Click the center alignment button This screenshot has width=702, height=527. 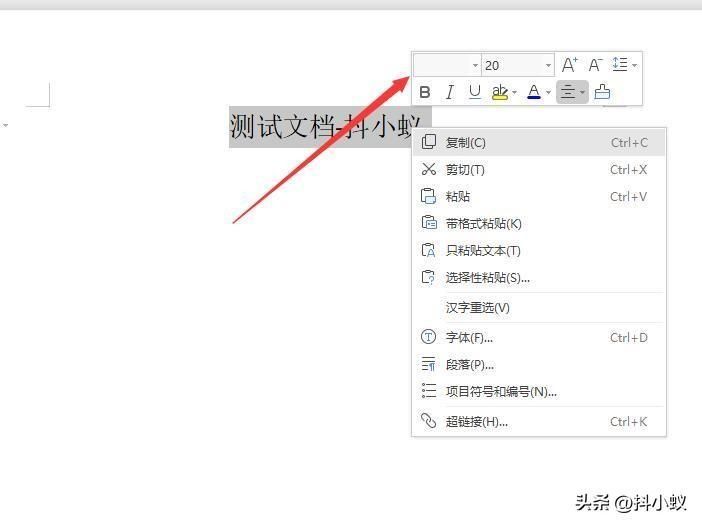(568, 92)
